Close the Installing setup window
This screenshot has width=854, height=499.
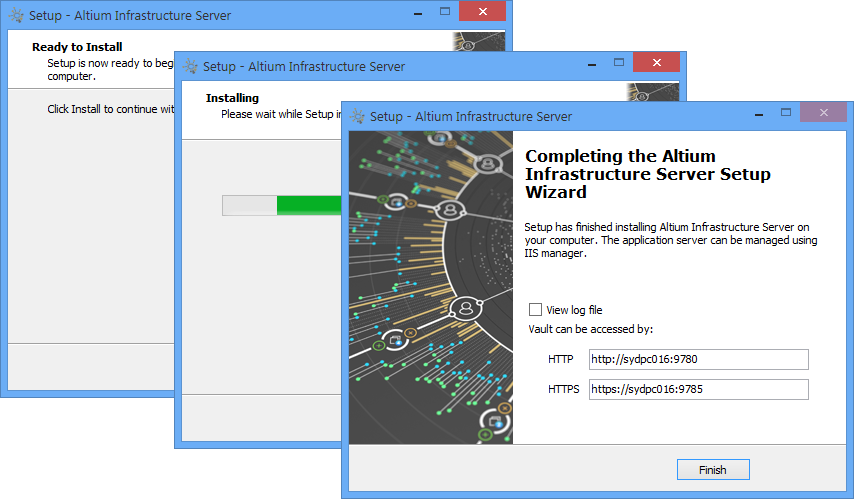click(x=657, y=64)
